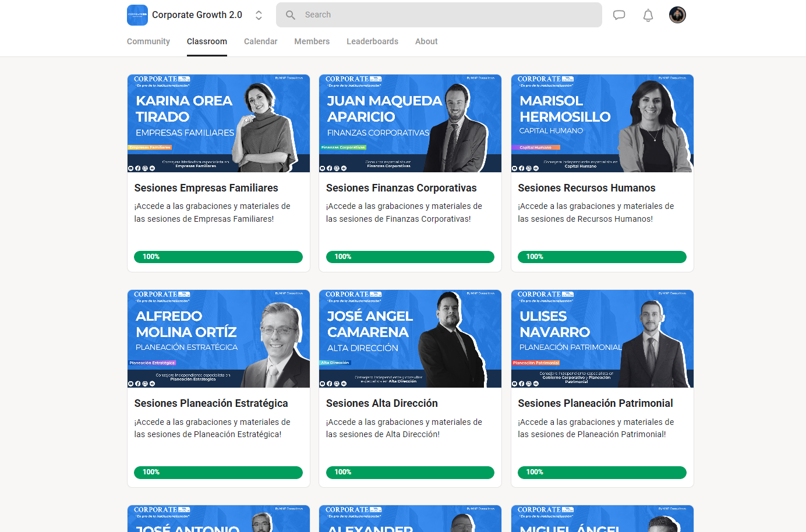This screenshot has height=532, width=806.
Task: Click Empresas Familiares progress bar
Action: click(218, 257)
